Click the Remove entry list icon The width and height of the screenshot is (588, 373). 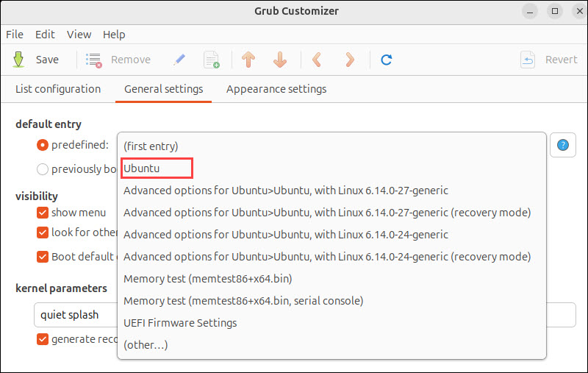[x=94, y=60]
